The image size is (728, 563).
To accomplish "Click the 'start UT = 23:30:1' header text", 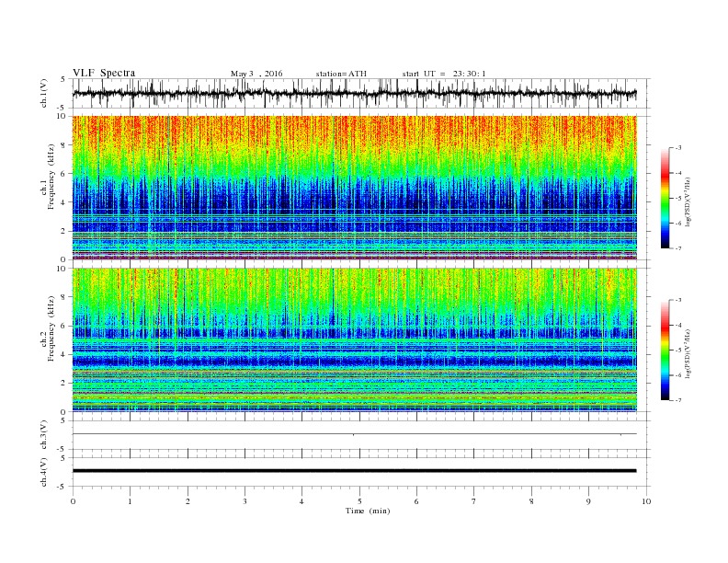I will coord(444,74).
